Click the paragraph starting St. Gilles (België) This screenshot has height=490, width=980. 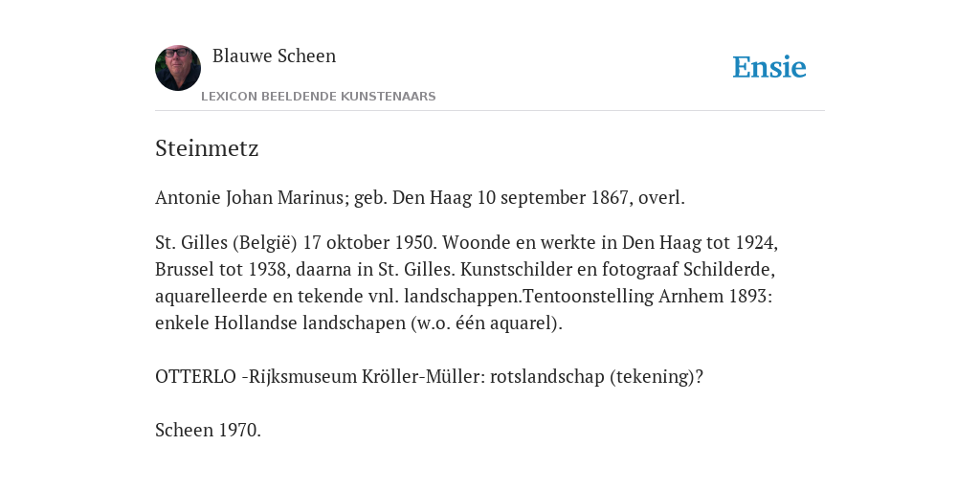point(466,282)
